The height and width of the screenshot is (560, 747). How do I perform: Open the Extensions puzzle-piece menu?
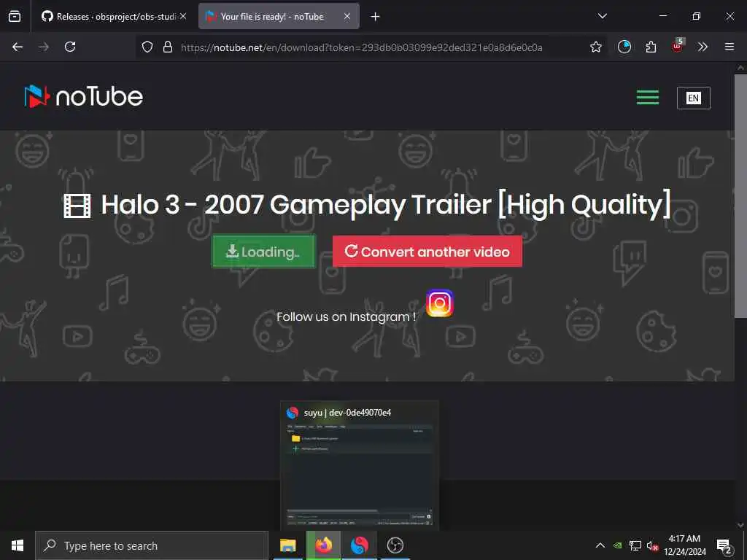651,47
